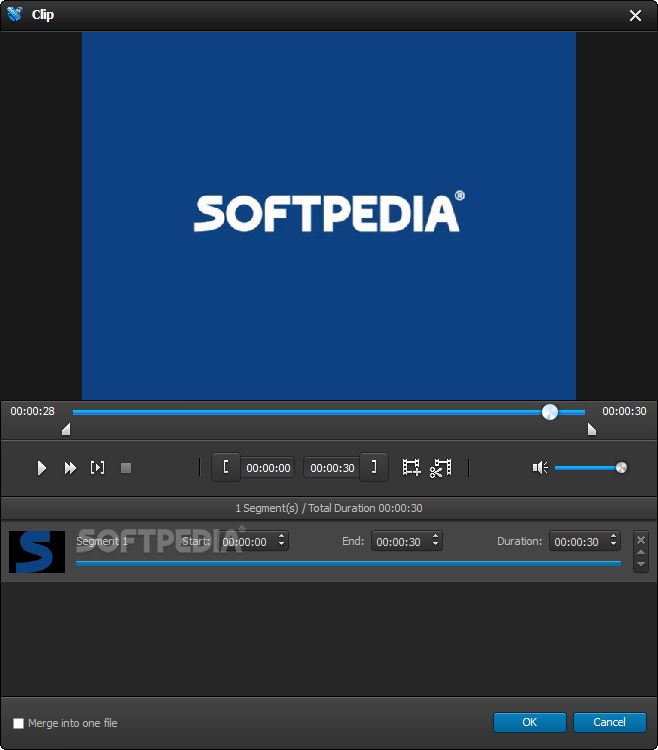Click the clip end time field 00:00:30
This screenshot has width=658, height=750.
click(332, 468)
